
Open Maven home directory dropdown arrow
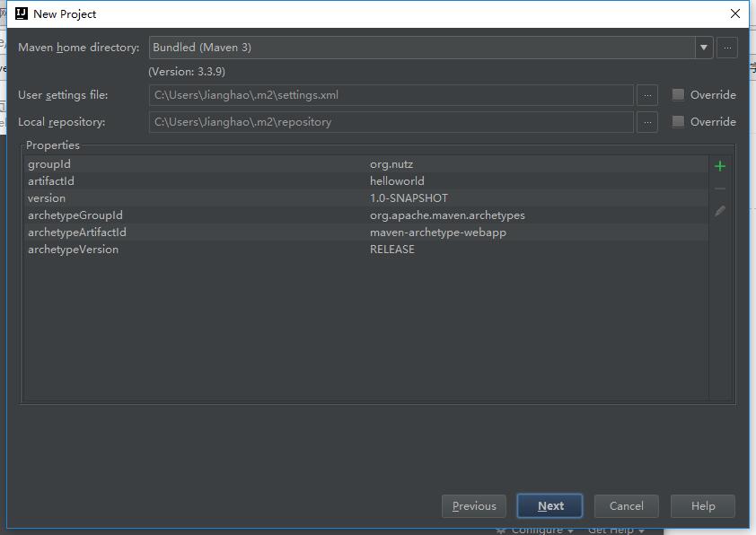pyautogui.click(x=703, y=48)
